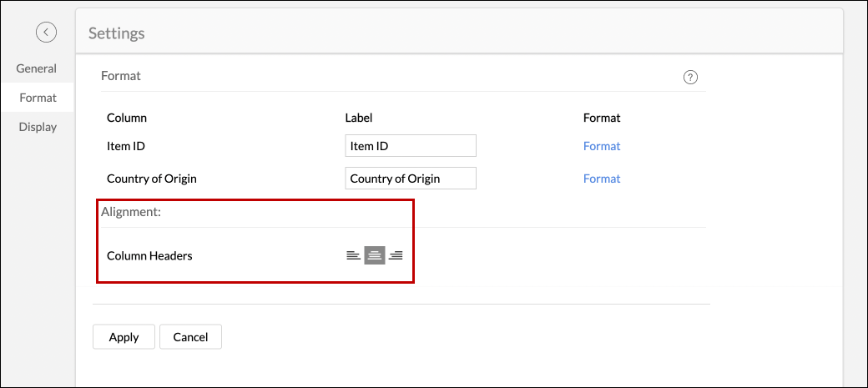Click the Alignment section heading
This screenshot has height=388, width=868.
[131, 212]
